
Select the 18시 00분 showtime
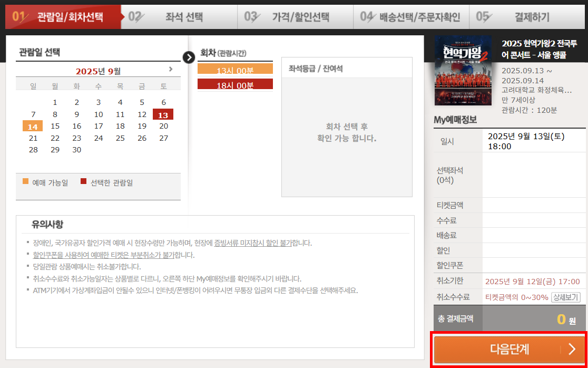(235, 84)
